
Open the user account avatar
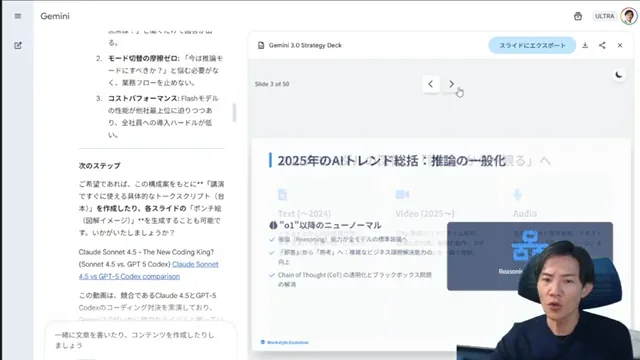[x=629, y=16]
